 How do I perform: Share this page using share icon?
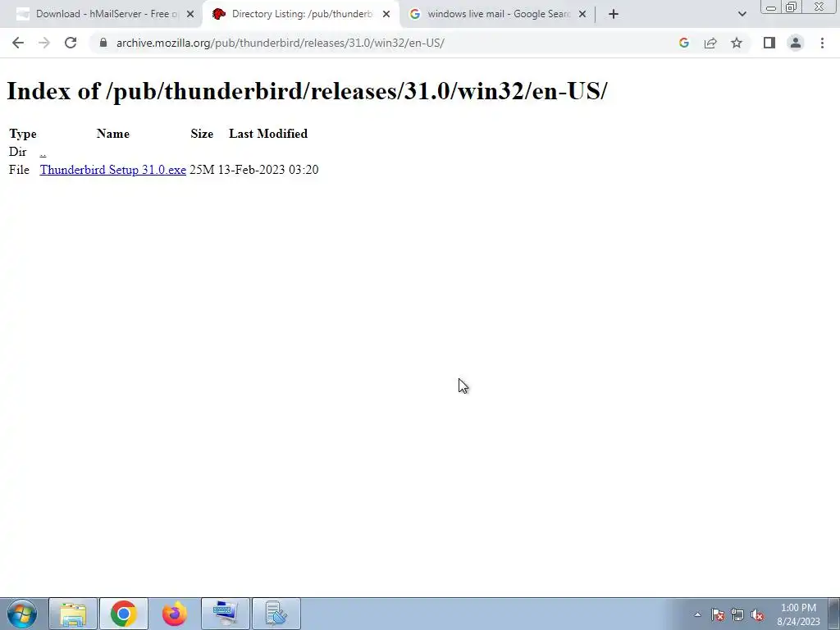(710, 43)
